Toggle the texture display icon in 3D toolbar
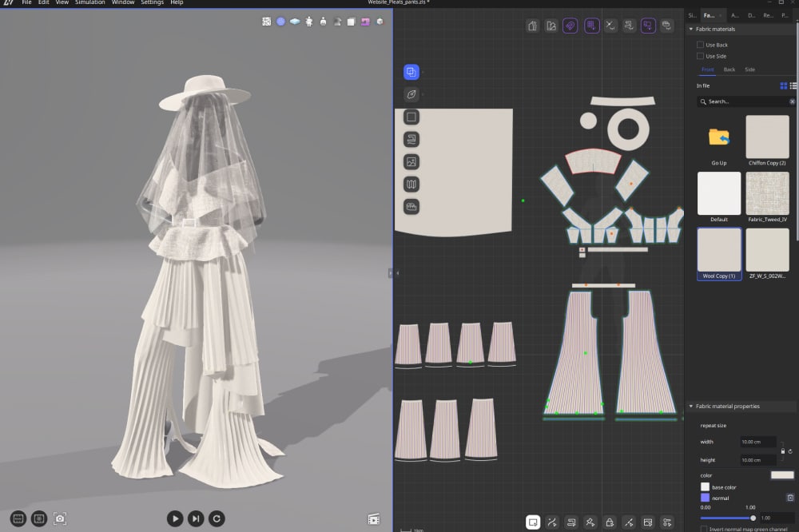The height and width of the screenshot is (532, 799). tap(267, 22)
